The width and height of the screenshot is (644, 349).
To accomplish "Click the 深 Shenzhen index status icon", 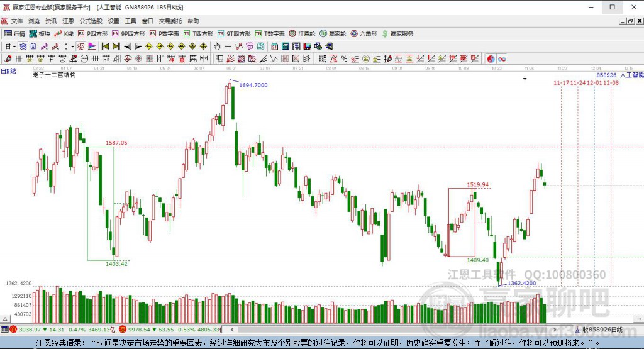I will coord(123,330).
